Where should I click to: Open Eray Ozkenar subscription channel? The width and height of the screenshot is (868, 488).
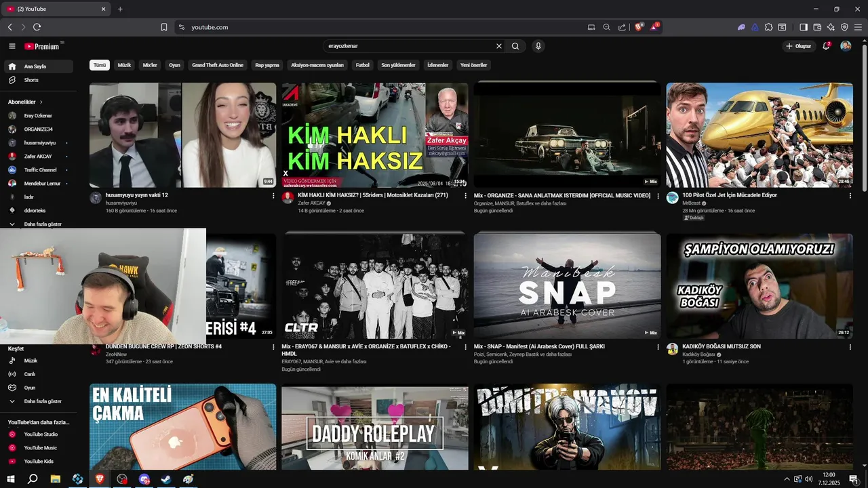click(x=39, y=116)
